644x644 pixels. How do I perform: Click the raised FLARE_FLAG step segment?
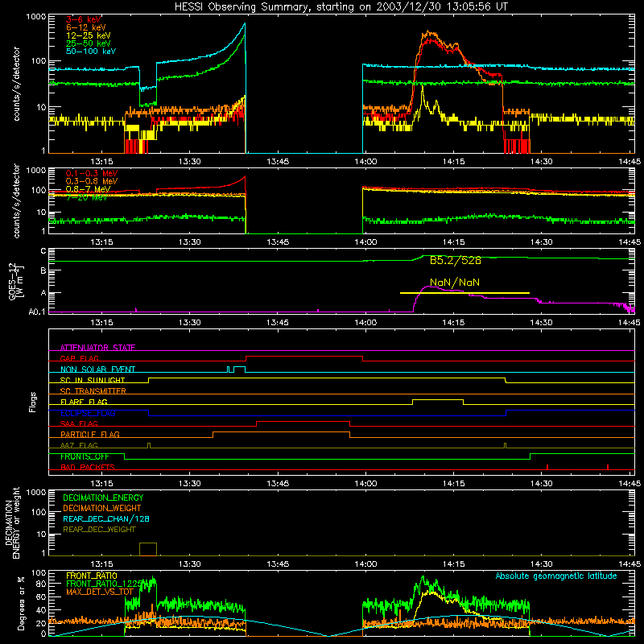click(x=438, y=399)
